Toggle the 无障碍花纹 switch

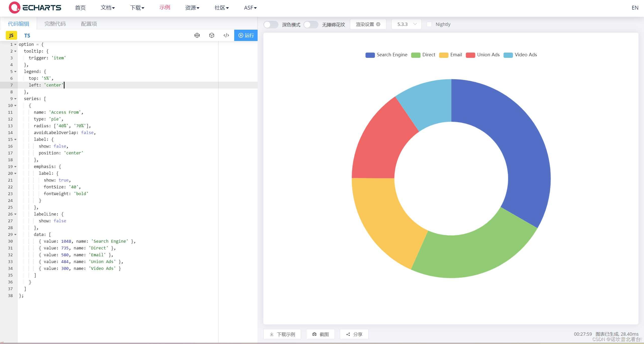tap(311, 25)
